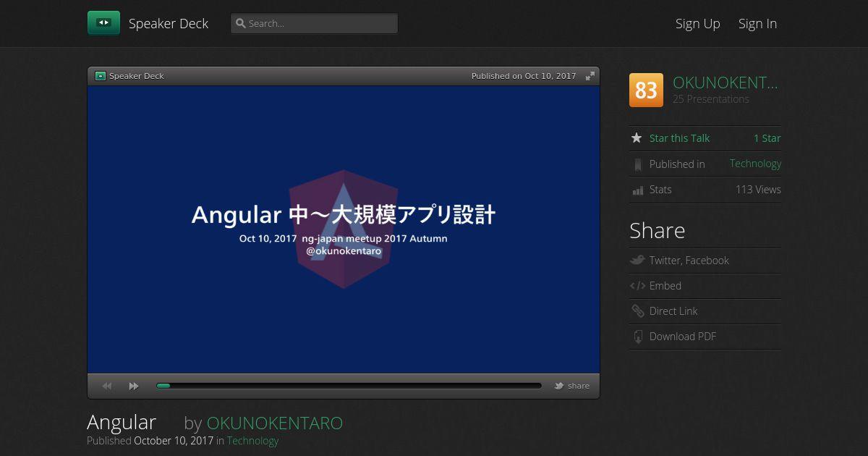The image size is (868, 456).
Task: Click the chain icon for Direct Link
Action: tap(637, 311)
